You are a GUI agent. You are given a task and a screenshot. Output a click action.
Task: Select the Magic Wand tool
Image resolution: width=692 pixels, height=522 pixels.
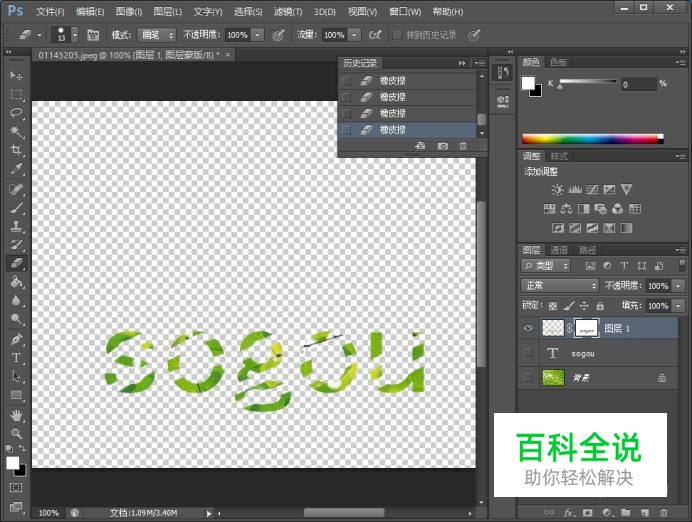pyautogui.click(x=16, y=131)
